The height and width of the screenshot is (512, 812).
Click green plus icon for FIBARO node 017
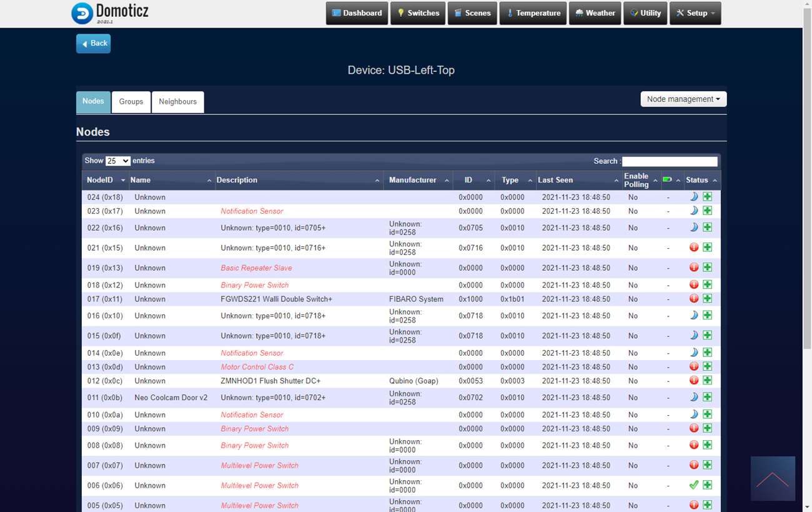click(707, 299)
